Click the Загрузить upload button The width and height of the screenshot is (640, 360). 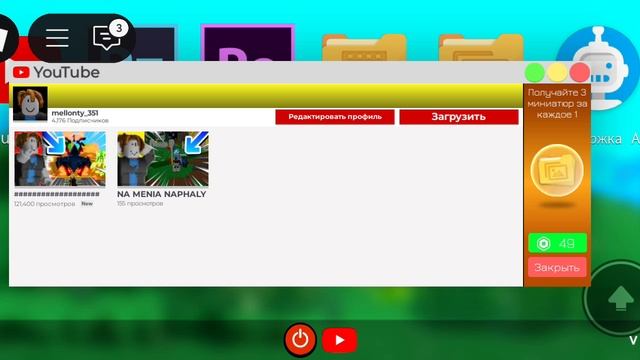tap(459, 117)
